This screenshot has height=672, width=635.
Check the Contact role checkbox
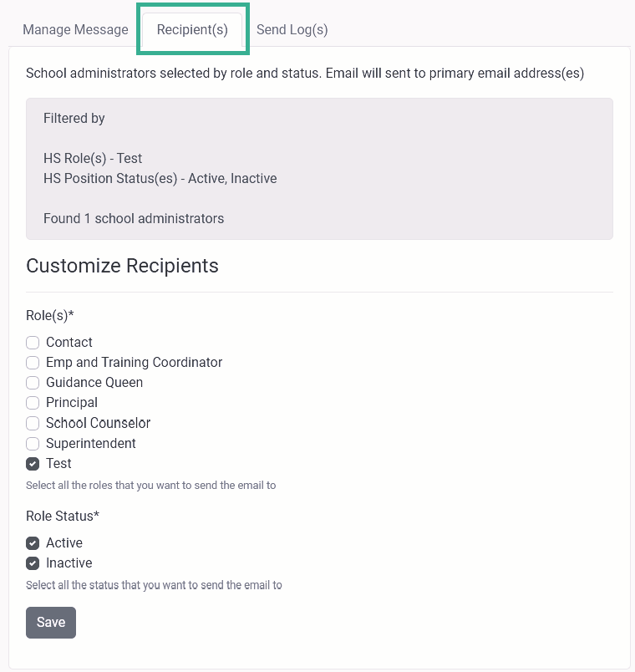(x=33, y=343)
